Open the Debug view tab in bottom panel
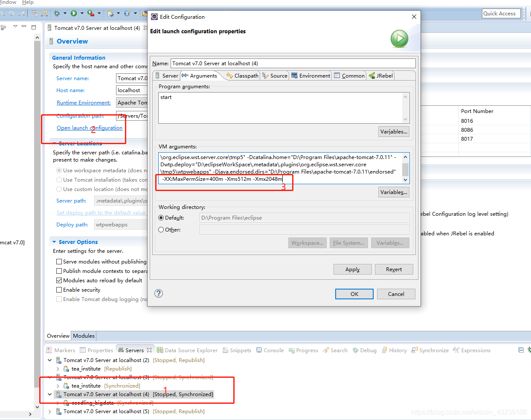Image resolution: width=531 pixels, height=420 pixels. [364, 350]
